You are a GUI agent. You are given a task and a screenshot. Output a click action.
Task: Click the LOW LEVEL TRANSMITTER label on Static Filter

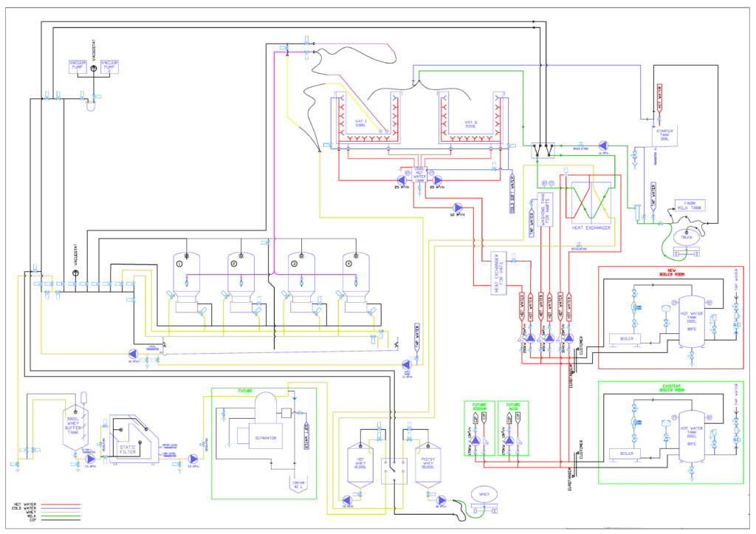(x=169, y=456)
